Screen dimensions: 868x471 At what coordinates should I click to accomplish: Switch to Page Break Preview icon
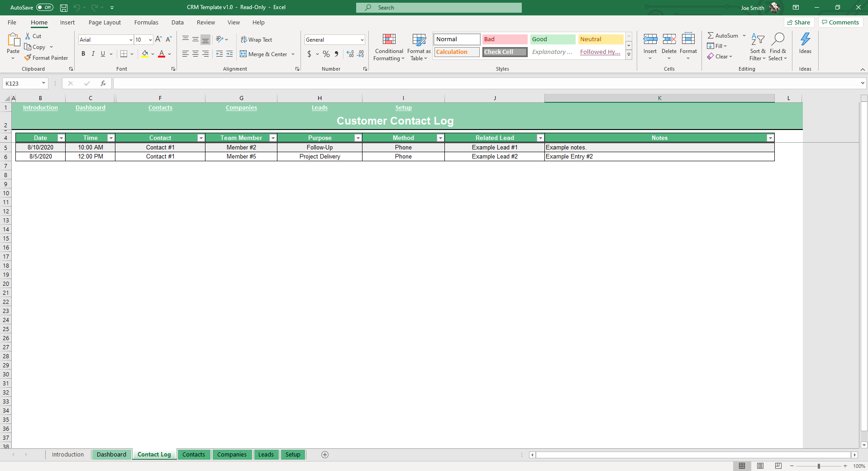point(778,466)
